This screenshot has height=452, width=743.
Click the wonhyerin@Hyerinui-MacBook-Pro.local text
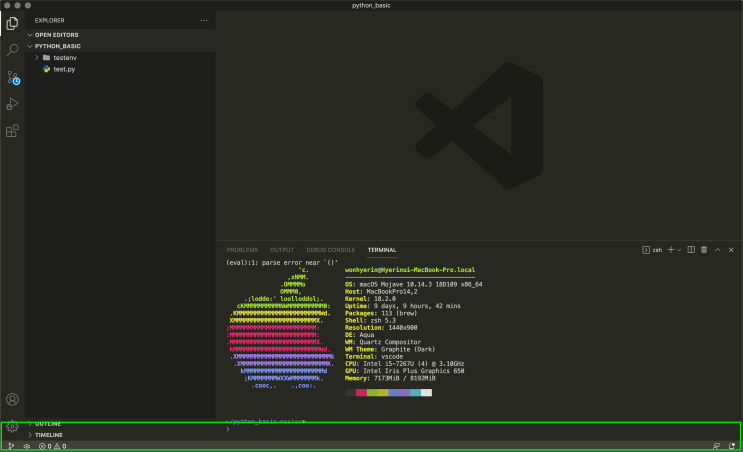pyautogui.click(x=410, y=270)
